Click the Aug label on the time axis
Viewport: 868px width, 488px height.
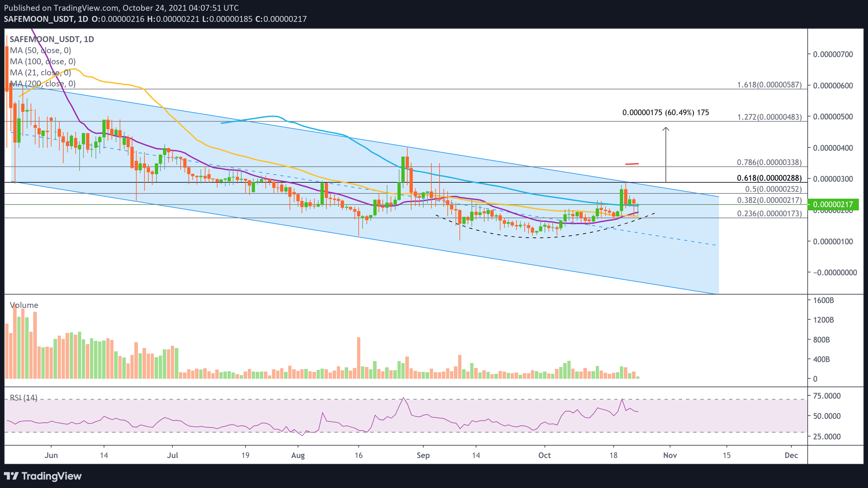pos(298,455)
